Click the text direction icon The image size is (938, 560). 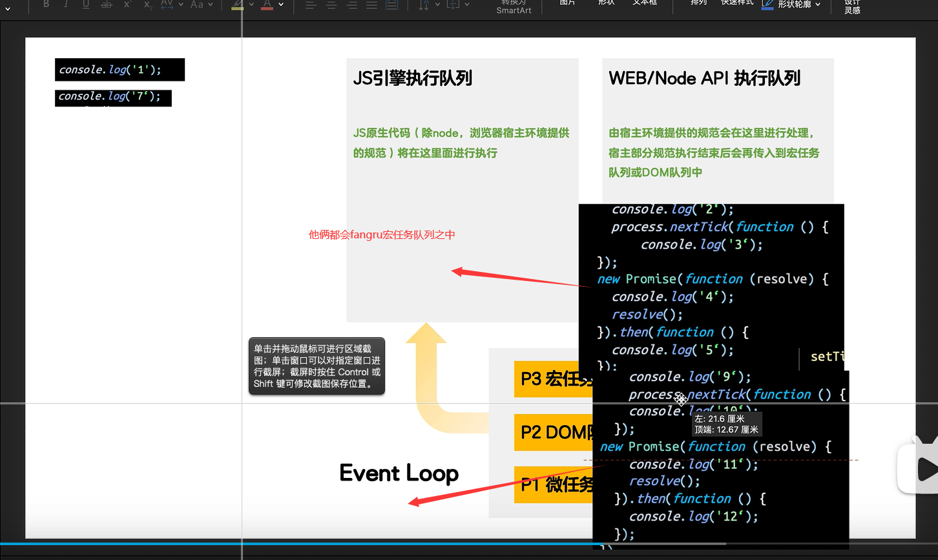[x=424, y=5]
